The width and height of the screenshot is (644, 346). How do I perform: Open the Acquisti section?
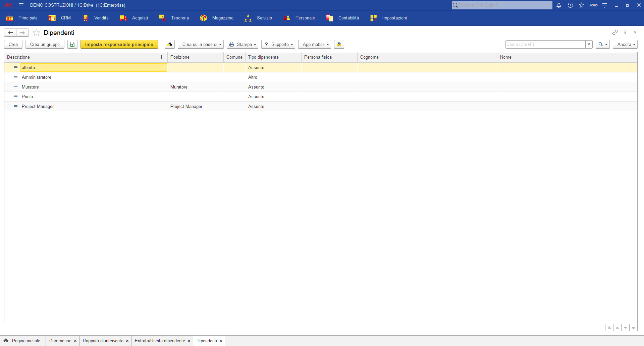[134, 18]
